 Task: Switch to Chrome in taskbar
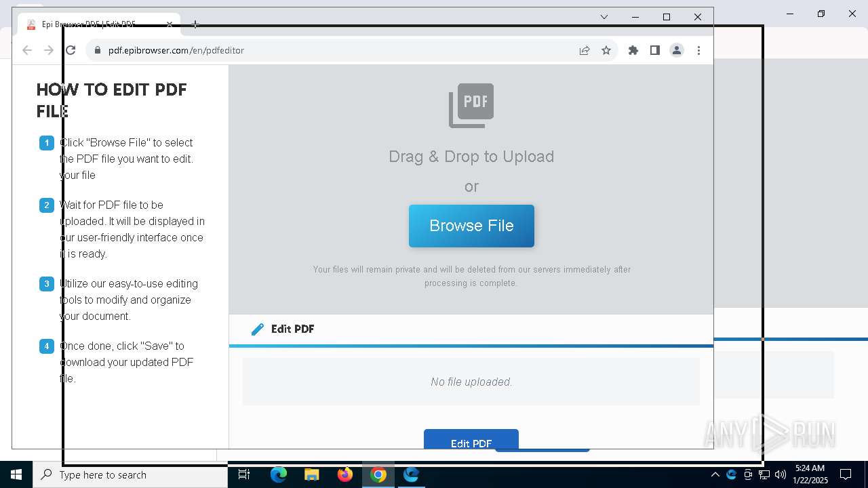378,474
